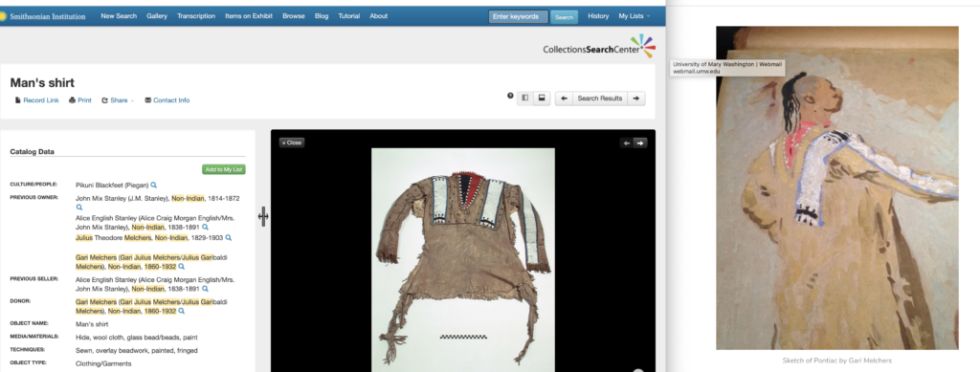Open the Contact Info link
This screenshot has height=372, width=980.
pos(167,99)
